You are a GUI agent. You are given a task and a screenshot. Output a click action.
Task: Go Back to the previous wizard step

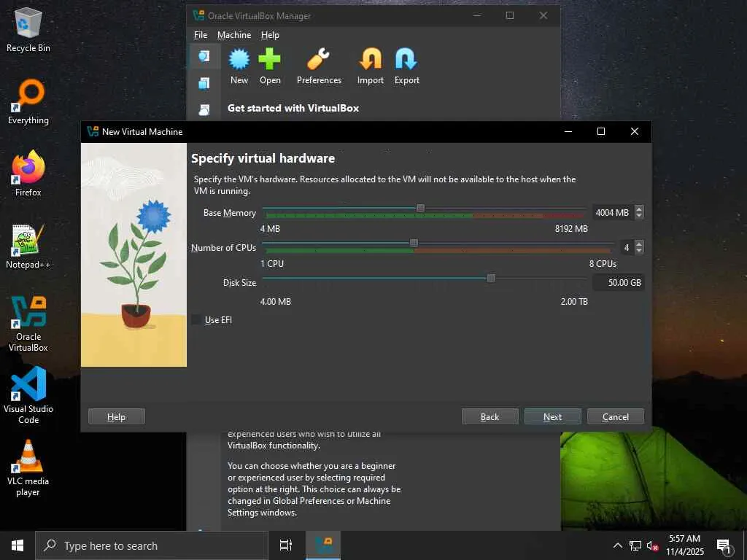click(489, 416)
